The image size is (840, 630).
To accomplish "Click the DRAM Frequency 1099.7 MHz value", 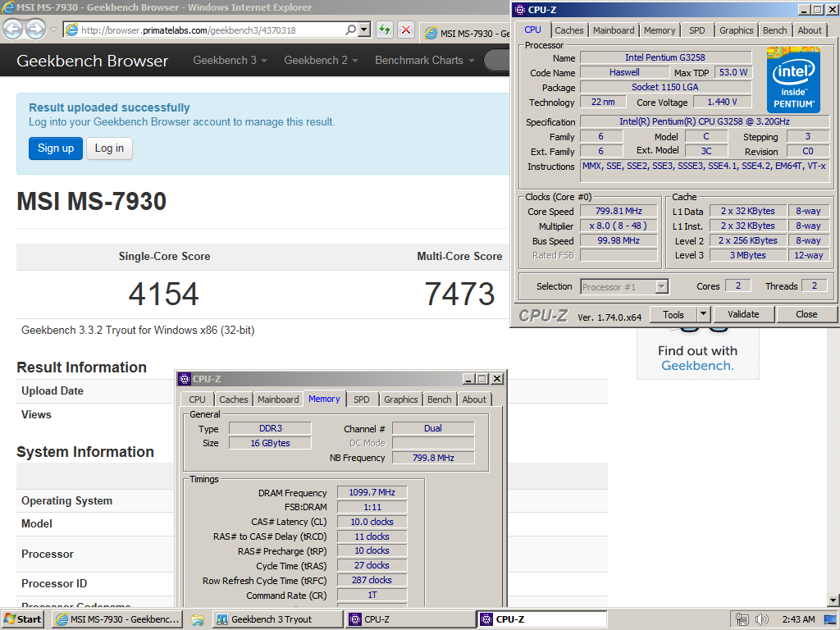I will [x=372, y=492].
